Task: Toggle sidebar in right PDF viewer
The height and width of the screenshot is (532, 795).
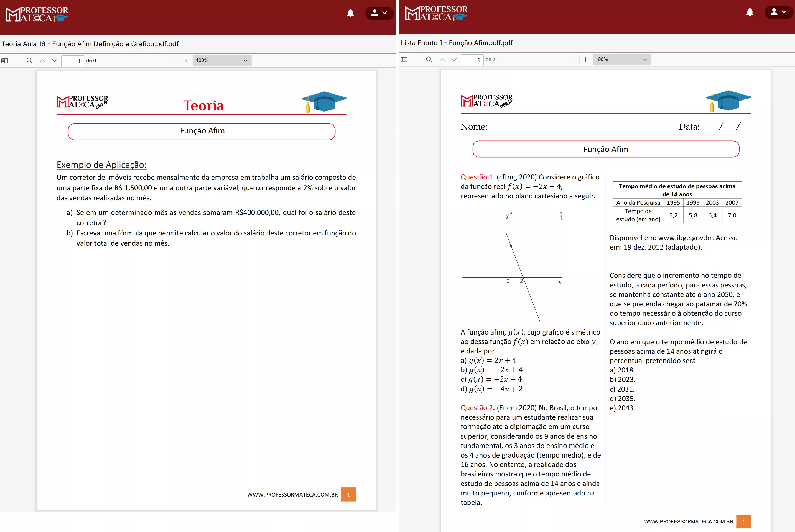Action: tap(404, 60)
